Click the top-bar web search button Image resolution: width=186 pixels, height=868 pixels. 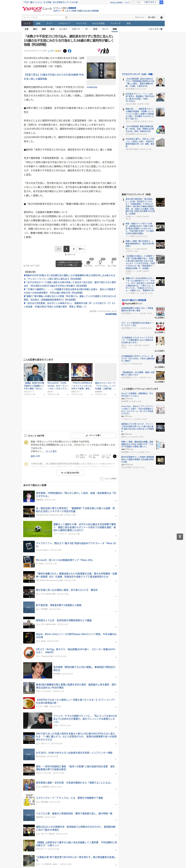tap(161, 2)
